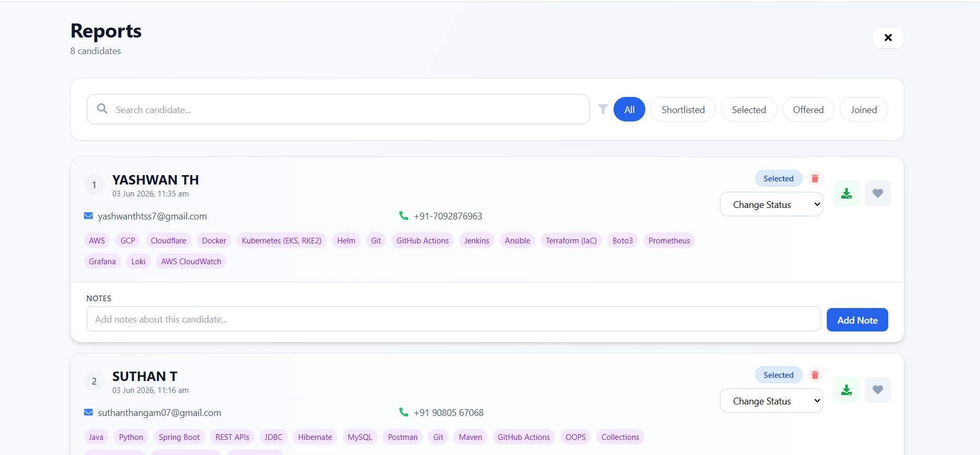Delete candidate Yashwan TH with trash icon
This screenshot has height=455, width=980.
pyautogui.click(x=815, y=179)
